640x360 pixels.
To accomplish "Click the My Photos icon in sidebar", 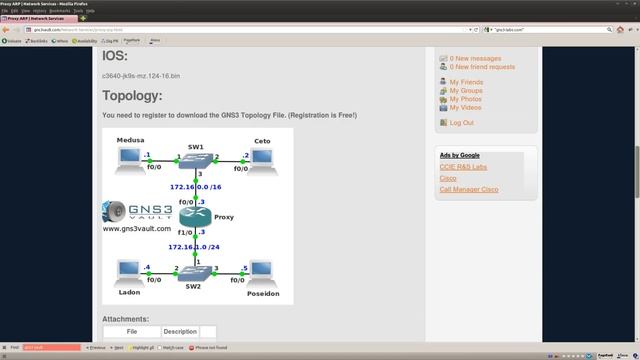I will (443, 99).
